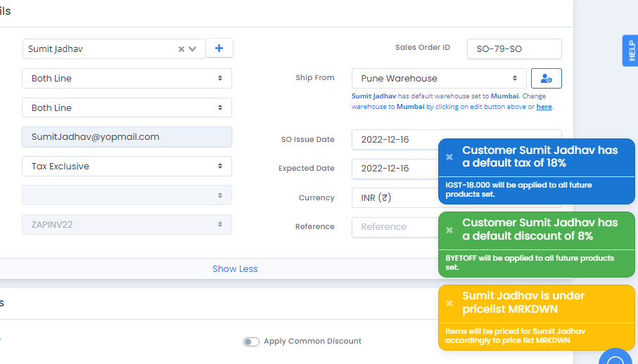Click the 'Sumit Jadhav' name in warehouse hint
Screen dimensions: 638x364
374,96
